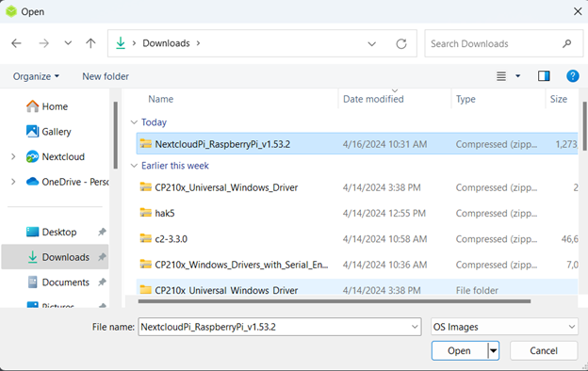Click the c2-3.3.0 zipped folder icon

(x=145, y=238)
